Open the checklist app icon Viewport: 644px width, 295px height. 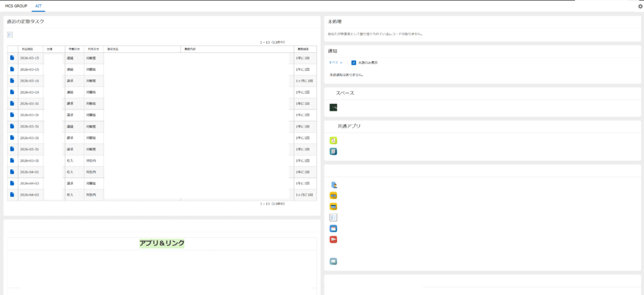pos(333,217)
